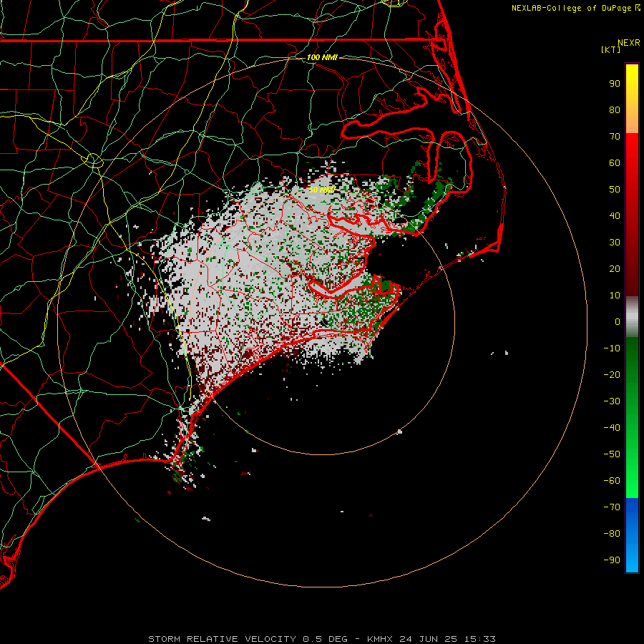644x644 pixels.
Task: Click the 50 value on the velocity scale
Action: click(615, 190)
